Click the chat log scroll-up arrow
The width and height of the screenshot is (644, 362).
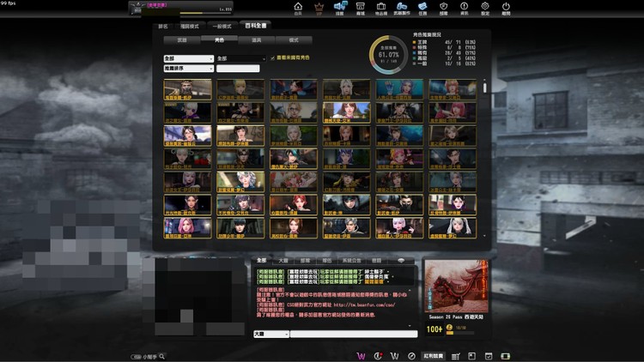coord(410,290)
